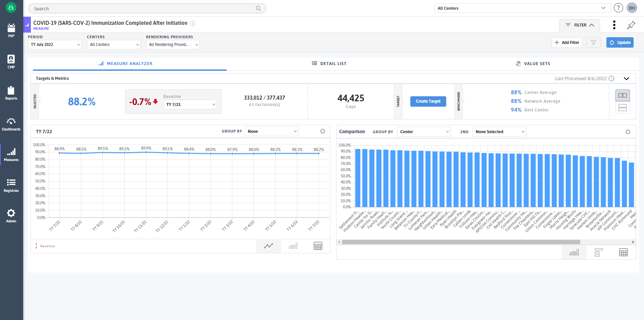Click the scrollbar left arrow
The width and height of the screenshot is (644, 320).
click(339, 242)
